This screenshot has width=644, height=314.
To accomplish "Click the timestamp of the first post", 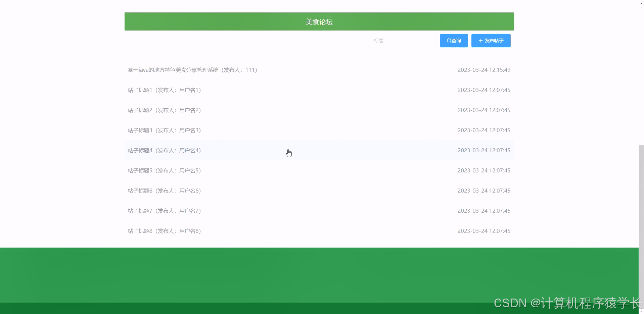I will point(484,70).
